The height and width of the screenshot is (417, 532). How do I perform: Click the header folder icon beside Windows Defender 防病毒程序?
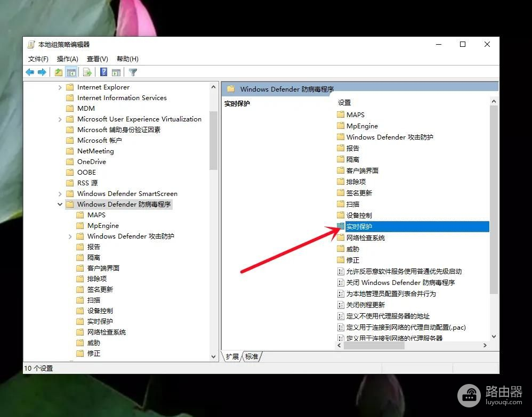tap(231, 89)
